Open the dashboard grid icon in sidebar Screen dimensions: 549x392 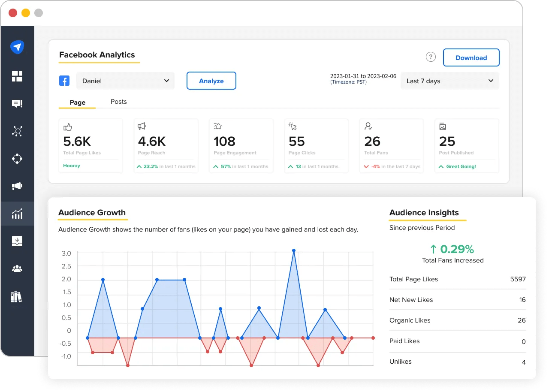coord(17,76)
